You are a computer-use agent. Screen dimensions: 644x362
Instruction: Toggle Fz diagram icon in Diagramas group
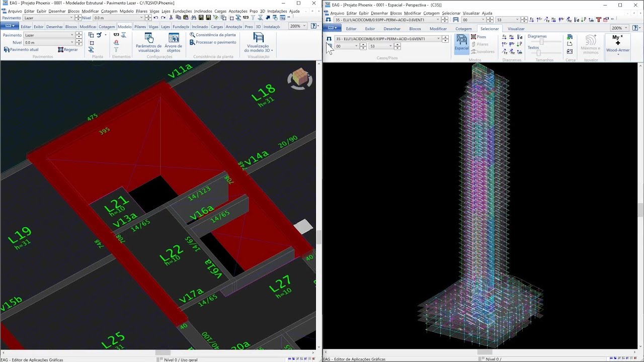click(x=504, y=52)
